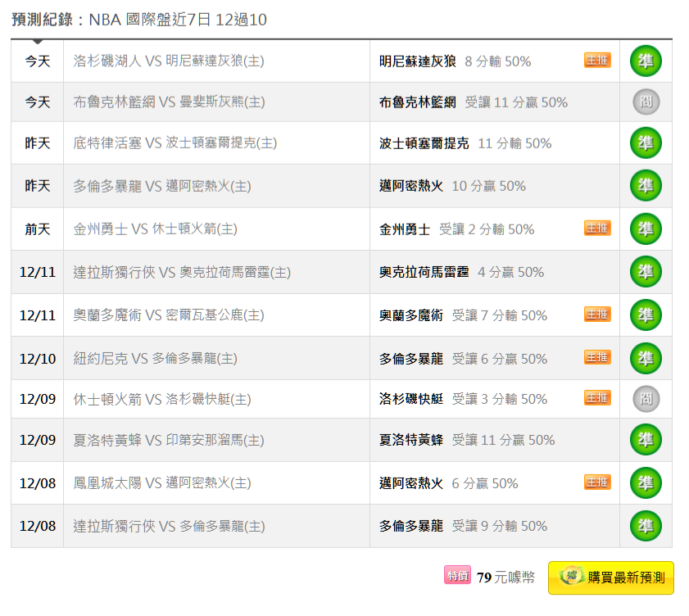Click the 購買最新預測 yellow button

click(611, 577)
